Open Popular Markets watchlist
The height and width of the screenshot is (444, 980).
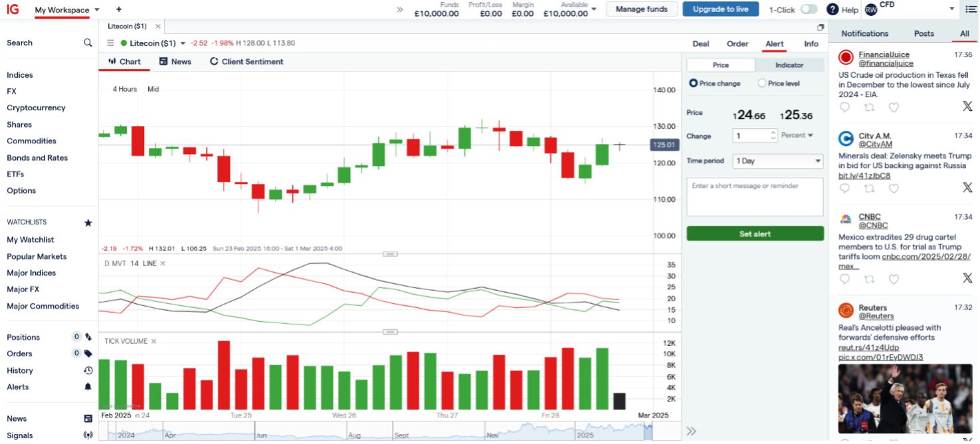[37, 256]
